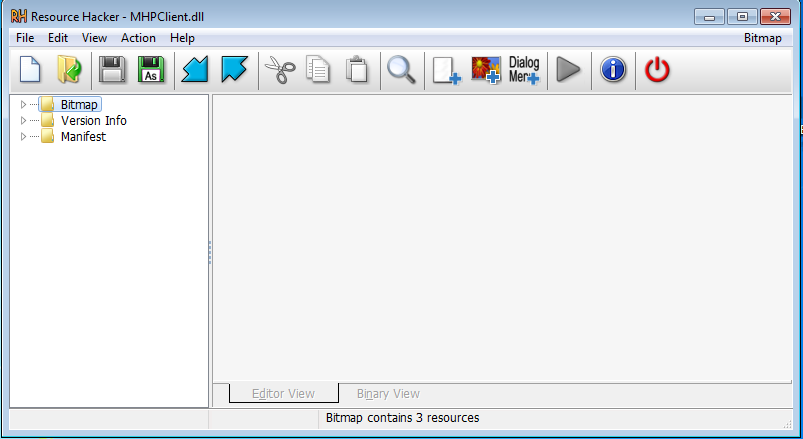This screenshot has height=439, width=803.
Task: Select the Manifest tree item
Action: click(x=83, y=136)
